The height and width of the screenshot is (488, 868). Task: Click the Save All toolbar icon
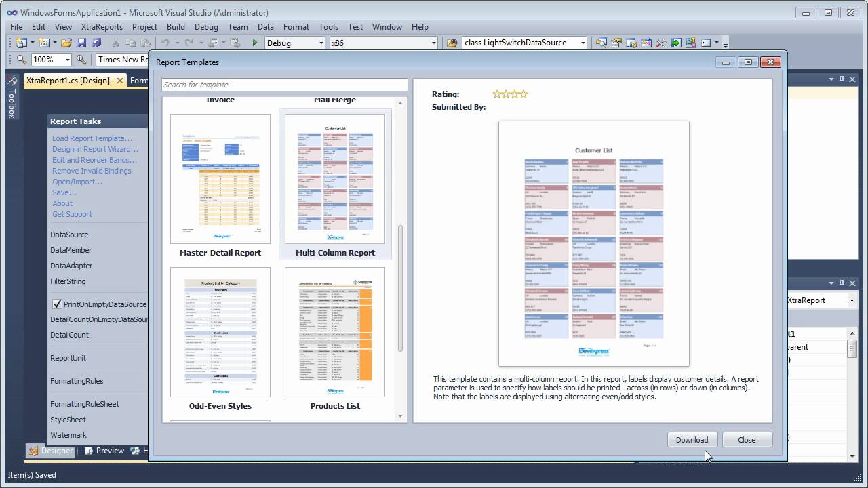[96, 43]
